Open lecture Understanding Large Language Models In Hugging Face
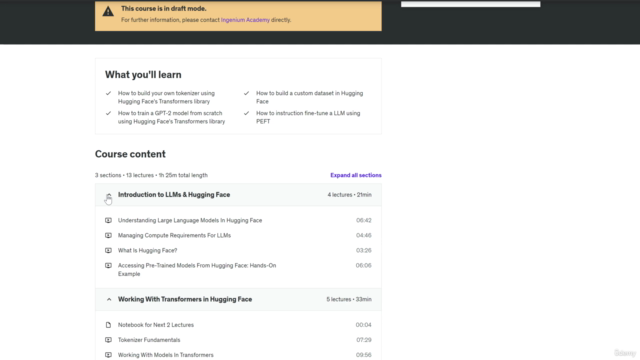 [x=190, y=220]
